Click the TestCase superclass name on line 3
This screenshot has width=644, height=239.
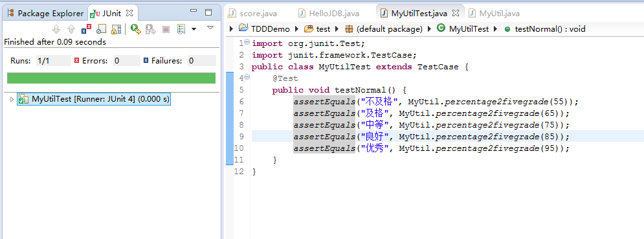point(438,67)
